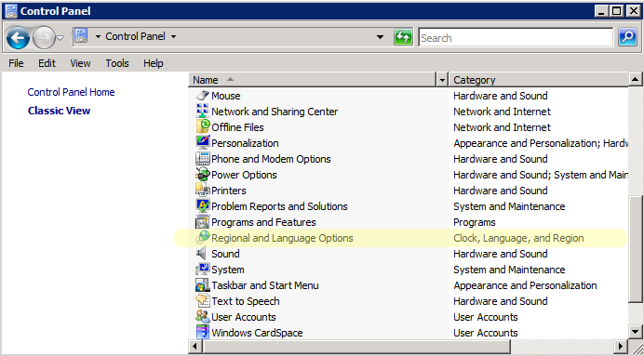Open the Edit menu
The width and height of the screenshot is (644, 356).
pos(47,63)
